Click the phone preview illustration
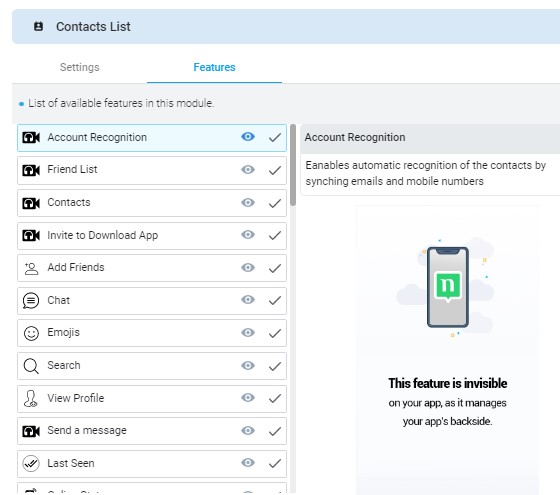The image size is (560, 495). (x=447, y=287)
